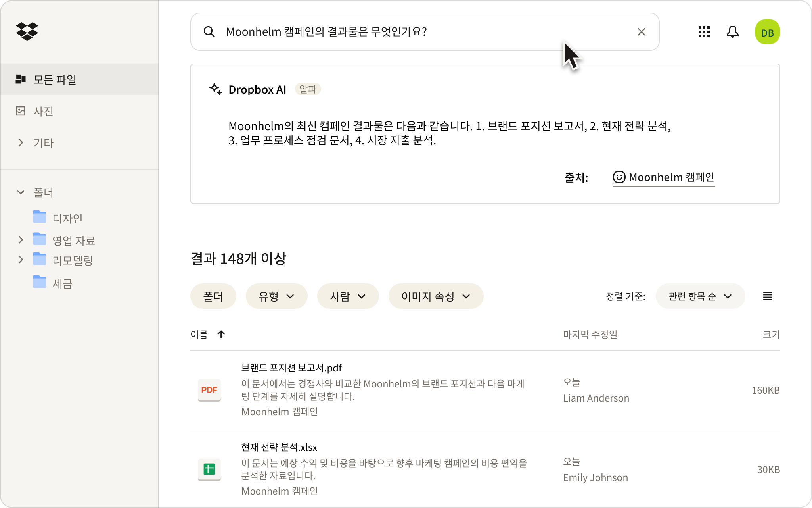Open the 영업 자료 folder
The height and width of the screenshot is (508, 812).
[x=74, y=241]
